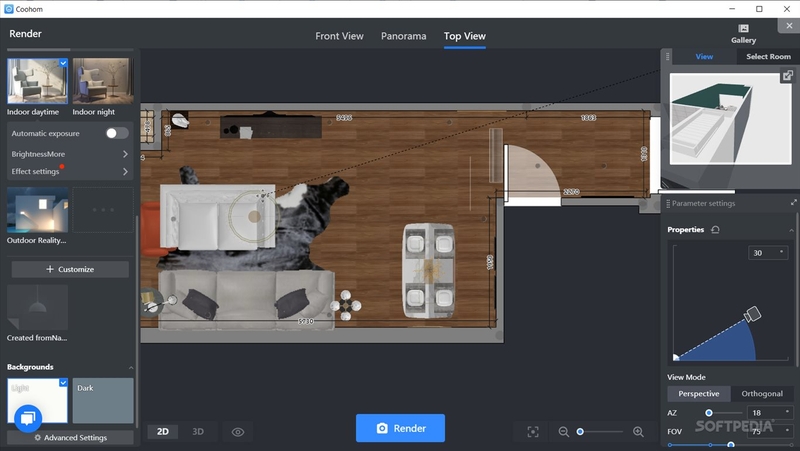Reset Properties with the refresh icon

pos(715,230)
